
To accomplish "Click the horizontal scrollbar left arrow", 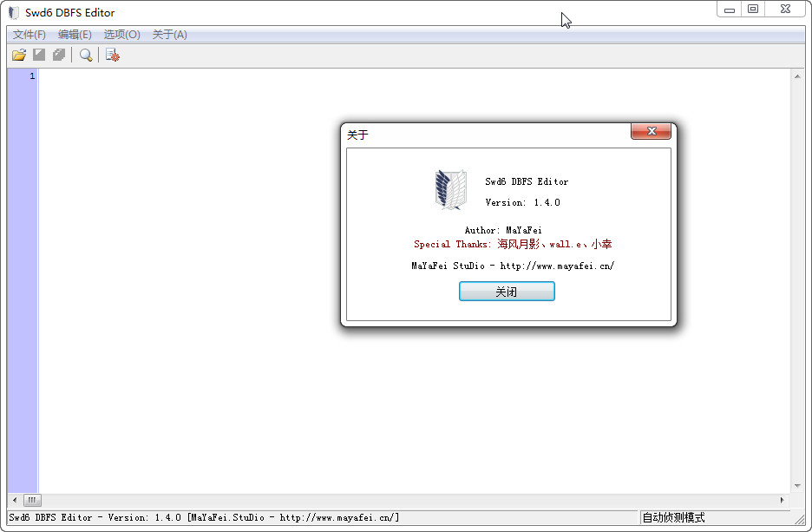I will point(15,501).
